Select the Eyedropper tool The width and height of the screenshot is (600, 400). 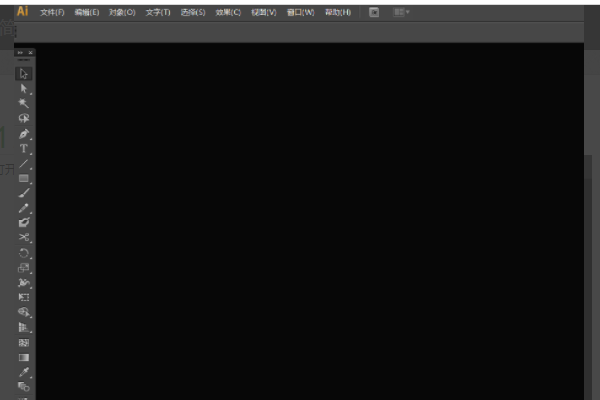[24, 372]
